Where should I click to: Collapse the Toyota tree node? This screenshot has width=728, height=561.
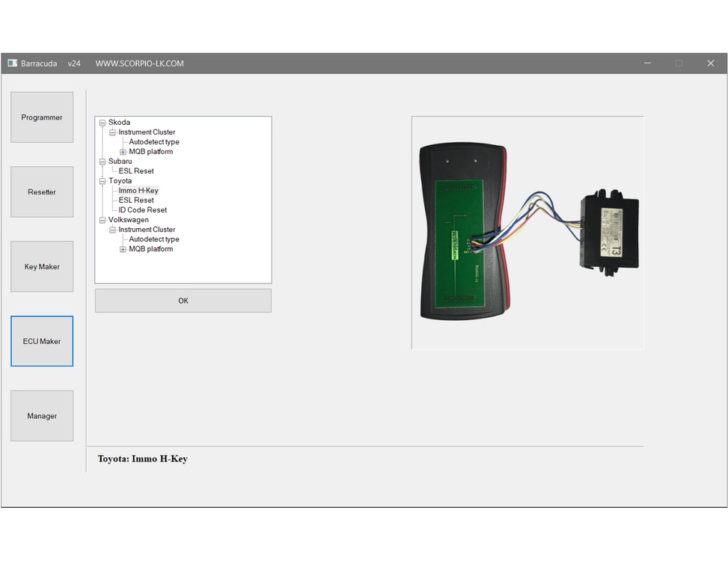[x=103, y=182]
